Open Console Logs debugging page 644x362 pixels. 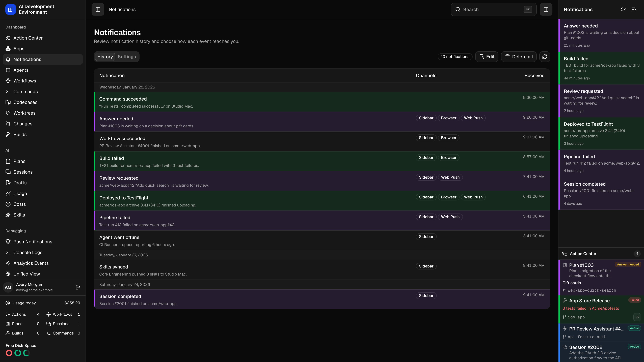pyautogui.click(x=43, y=253)
